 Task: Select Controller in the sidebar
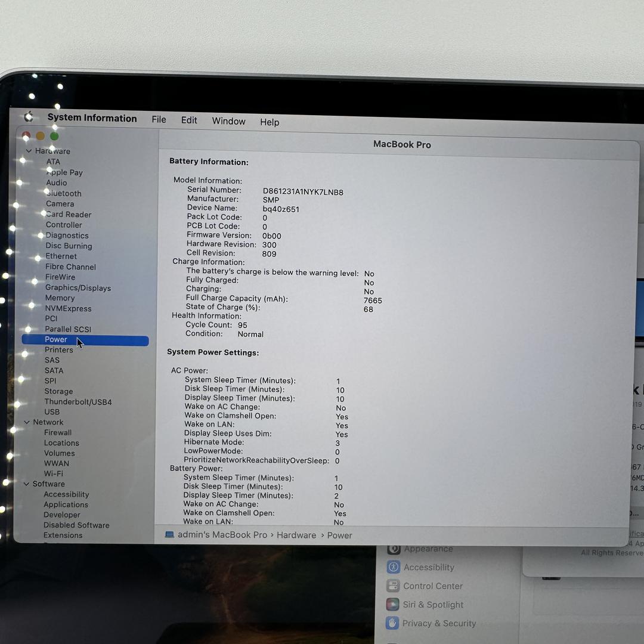click(x=64, y=225)
